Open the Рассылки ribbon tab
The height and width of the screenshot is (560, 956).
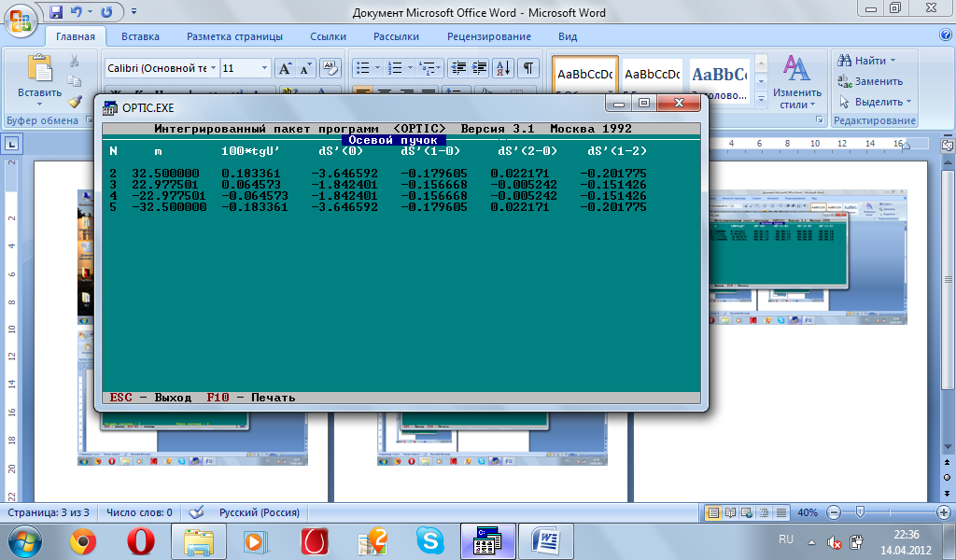pos(396,36)
